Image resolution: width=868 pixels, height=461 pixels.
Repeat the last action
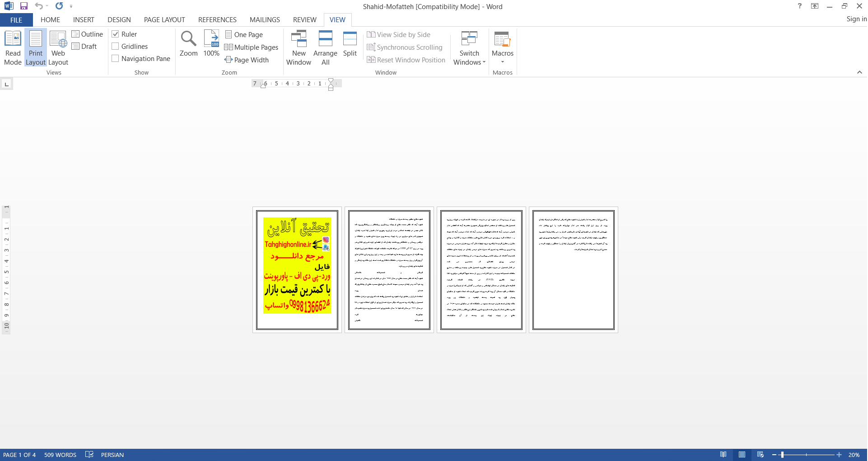pos(59,6)
